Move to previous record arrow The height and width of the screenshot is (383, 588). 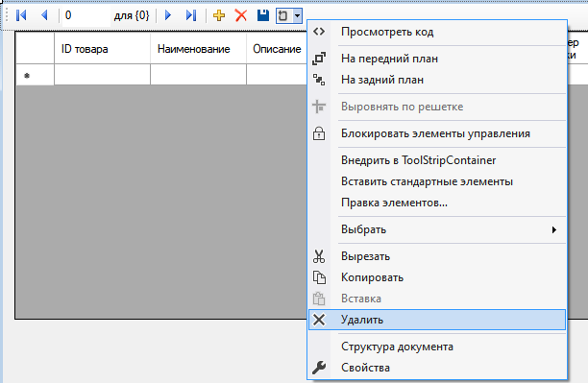click(x=44, y=15)
